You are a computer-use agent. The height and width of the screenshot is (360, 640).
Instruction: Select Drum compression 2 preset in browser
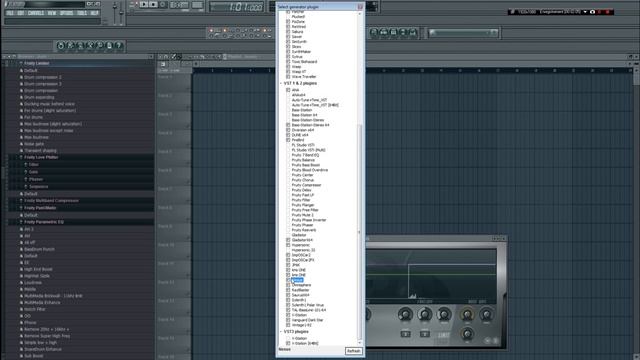43,77
